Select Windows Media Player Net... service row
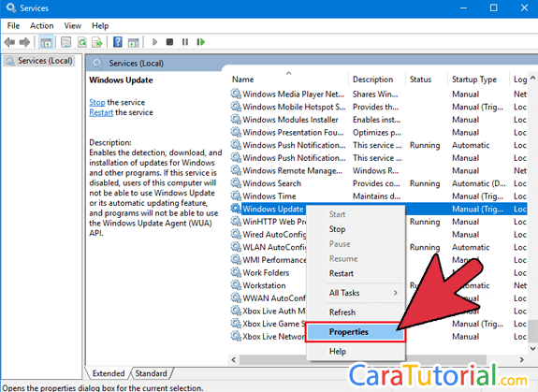Viewport: 538px width, 392px height. 378,94
